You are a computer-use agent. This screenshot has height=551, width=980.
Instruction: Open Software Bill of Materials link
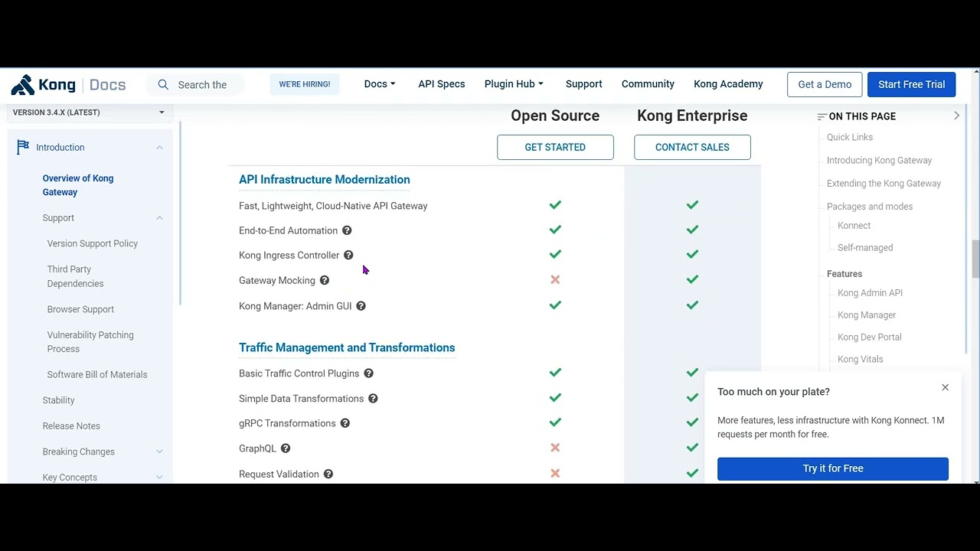click(x=97, y=374)
